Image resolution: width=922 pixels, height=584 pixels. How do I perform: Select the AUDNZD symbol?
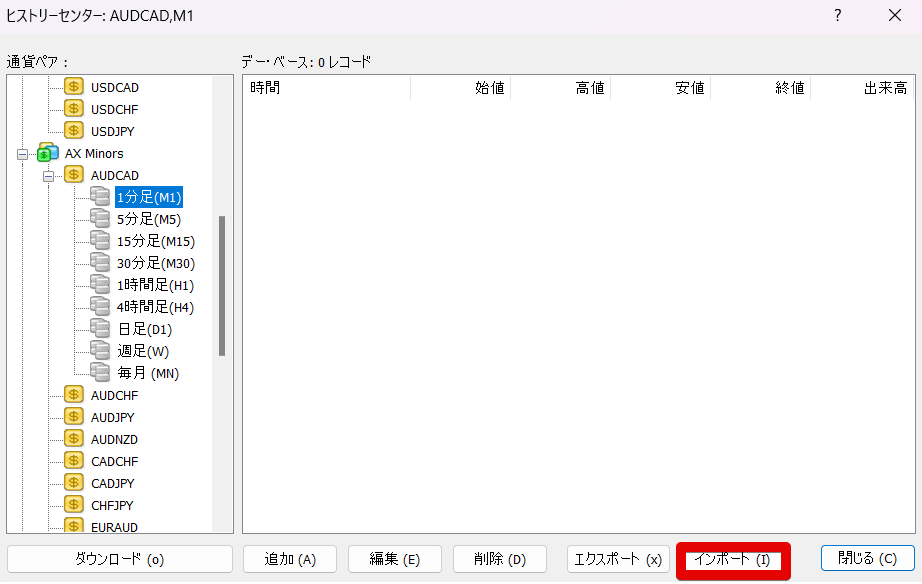(114, 439)
